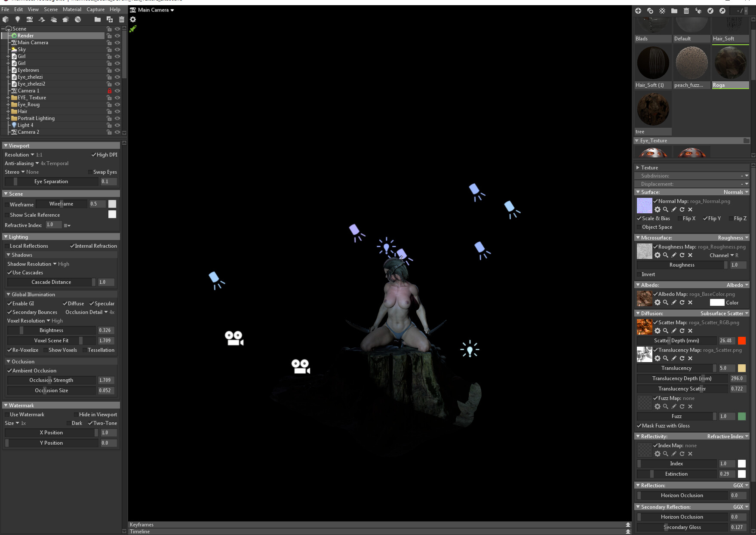756x535 pixels.
Task: Select the Camera 1 scene item
Action: coord(28,91)
